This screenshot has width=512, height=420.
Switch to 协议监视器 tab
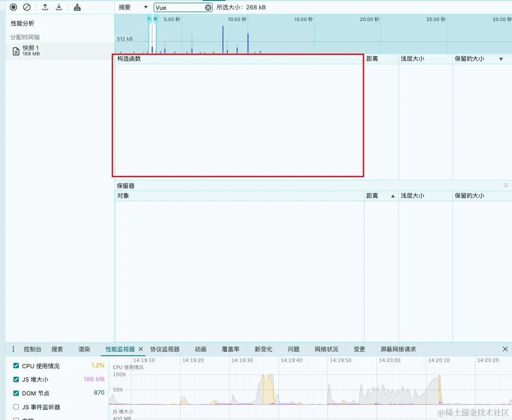click(x=165, y=349)
